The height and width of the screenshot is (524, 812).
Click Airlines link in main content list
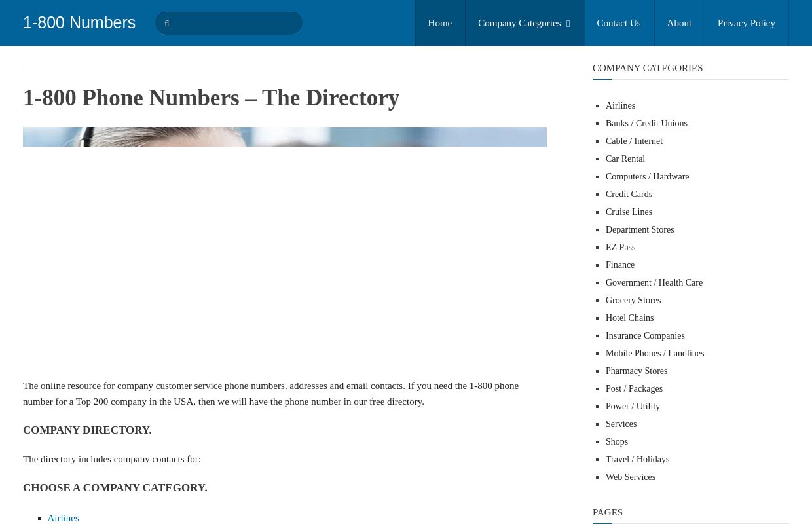click(63, 518)
